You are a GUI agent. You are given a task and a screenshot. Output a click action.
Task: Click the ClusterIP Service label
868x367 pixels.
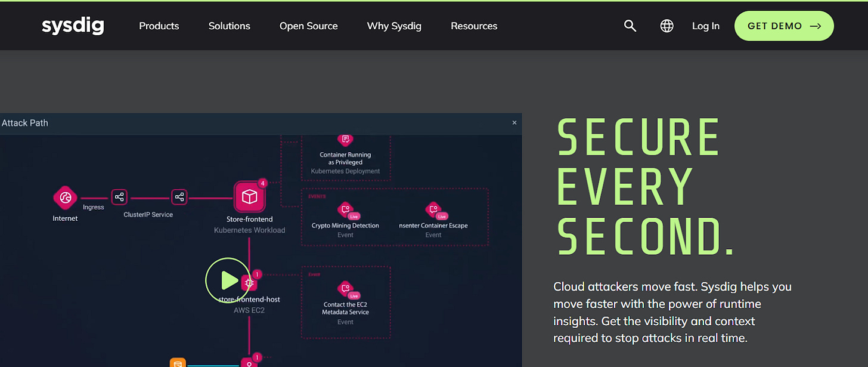pos(148,214)
